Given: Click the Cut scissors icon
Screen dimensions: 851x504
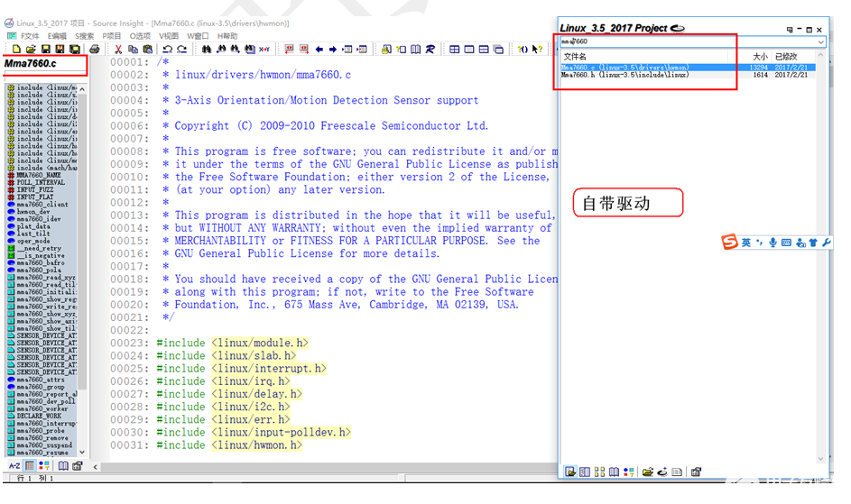Looking at the screenshot, I should pos(118,50).
